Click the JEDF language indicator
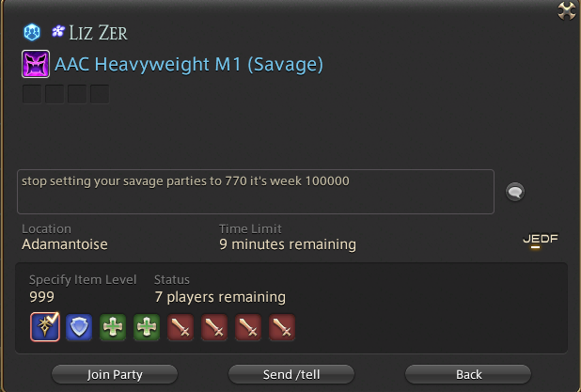Screen dimensions: 581x392 point(541,240)
